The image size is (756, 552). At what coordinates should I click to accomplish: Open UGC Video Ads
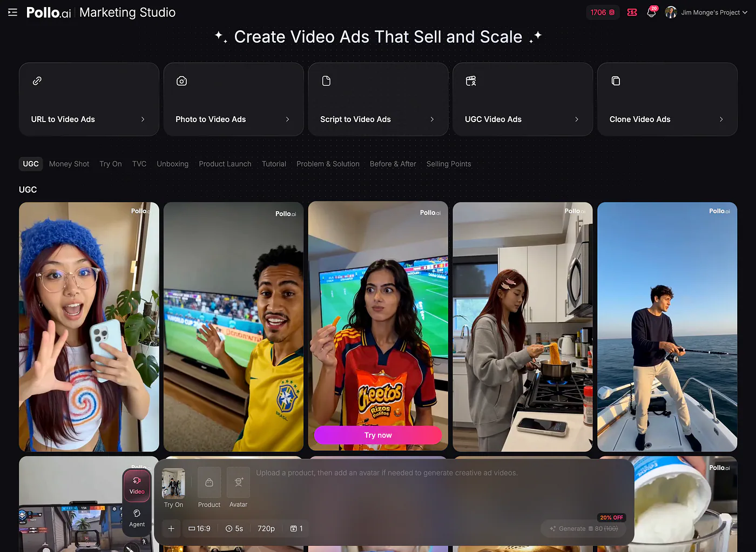click(523, 99)
